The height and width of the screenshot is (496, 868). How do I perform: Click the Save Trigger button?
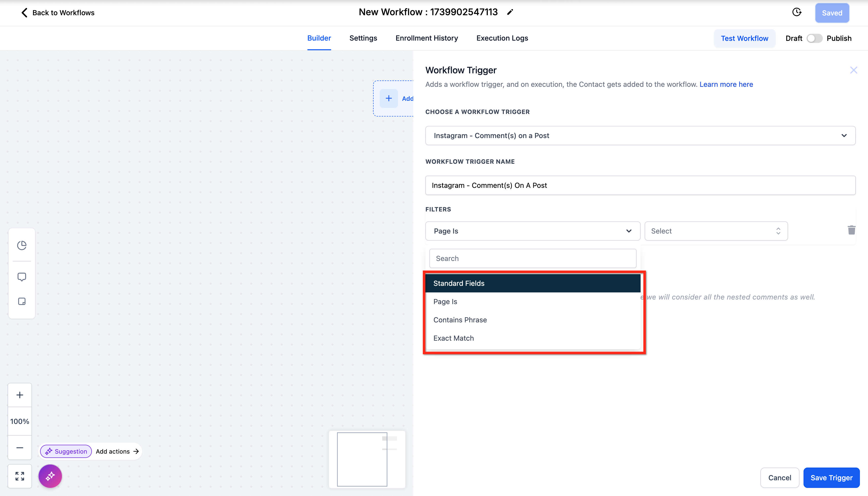coord(831,478)
